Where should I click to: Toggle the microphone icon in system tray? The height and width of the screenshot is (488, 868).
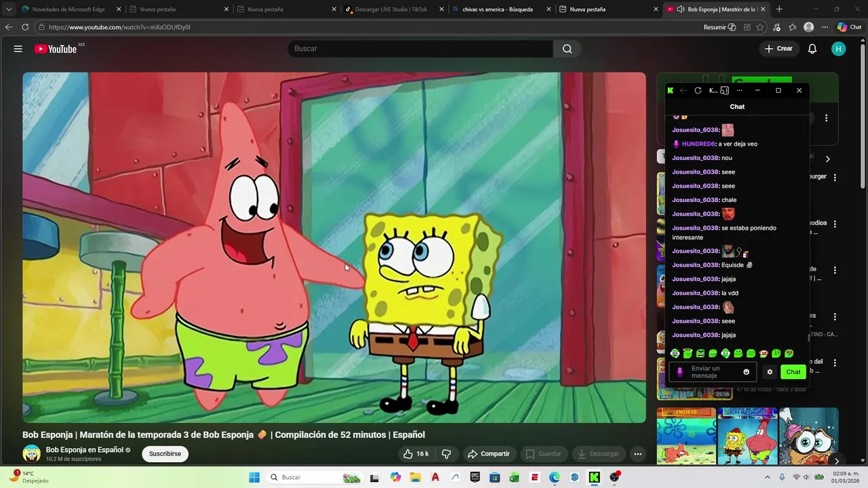(x=782, y=477)
